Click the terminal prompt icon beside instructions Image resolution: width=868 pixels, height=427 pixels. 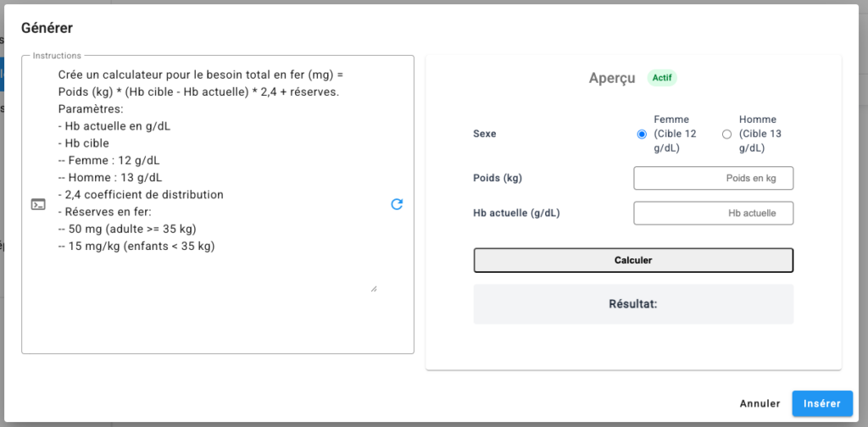coord(38,204)
